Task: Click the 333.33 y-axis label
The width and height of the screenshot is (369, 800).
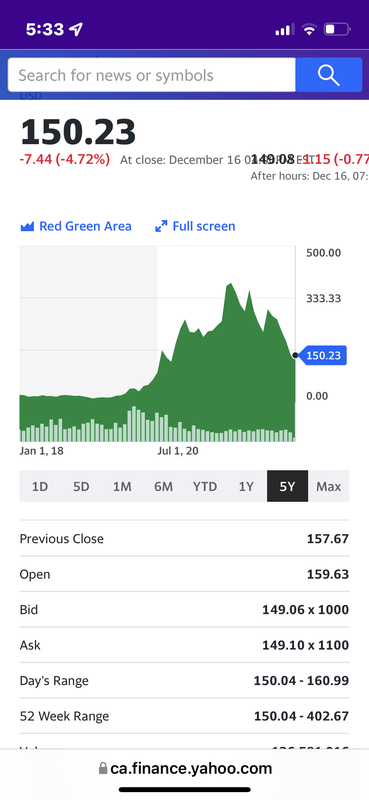Action: click(x=324, y=298)
